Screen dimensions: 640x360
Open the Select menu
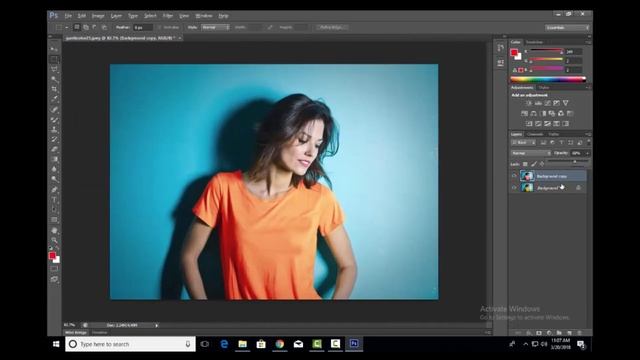[x=150, y=16]
